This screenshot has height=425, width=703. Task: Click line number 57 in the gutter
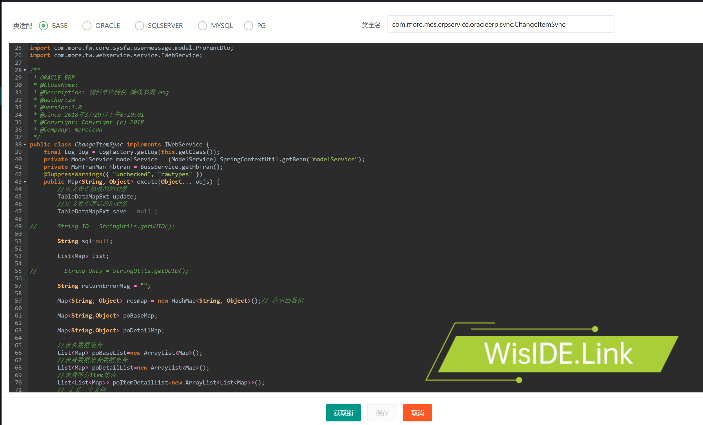19,286
